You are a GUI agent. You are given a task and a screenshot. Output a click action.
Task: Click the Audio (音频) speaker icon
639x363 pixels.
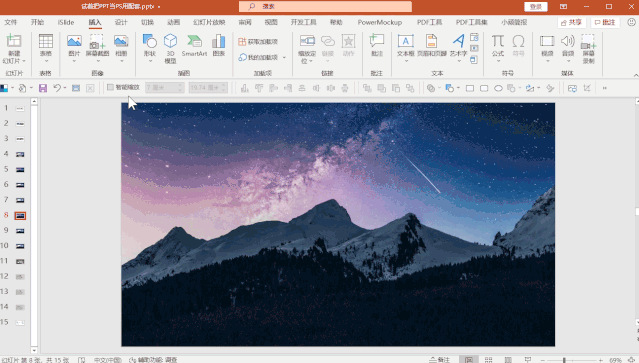(x=568, y=42)
